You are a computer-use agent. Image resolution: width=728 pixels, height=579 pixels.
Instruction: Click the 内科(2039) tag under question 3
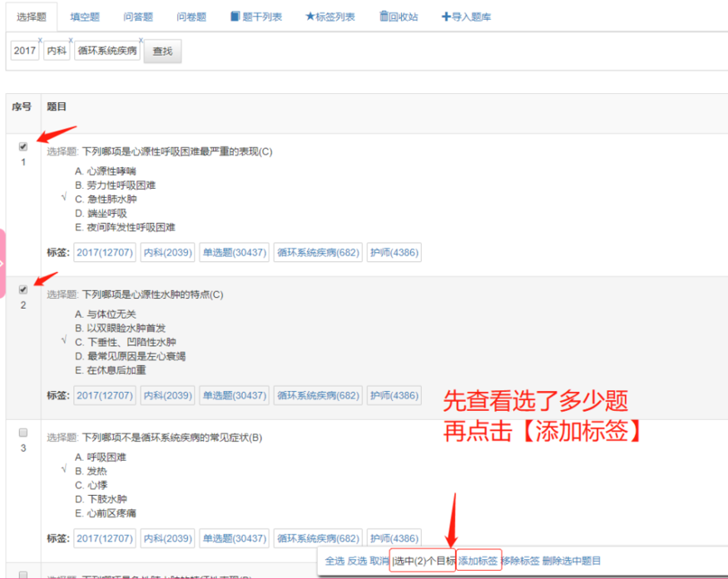167,538
